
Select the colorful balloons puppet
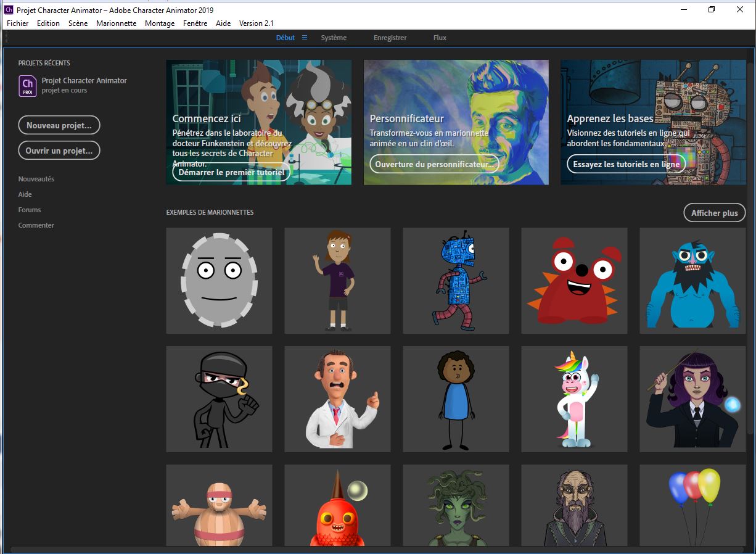pos(692,505)
